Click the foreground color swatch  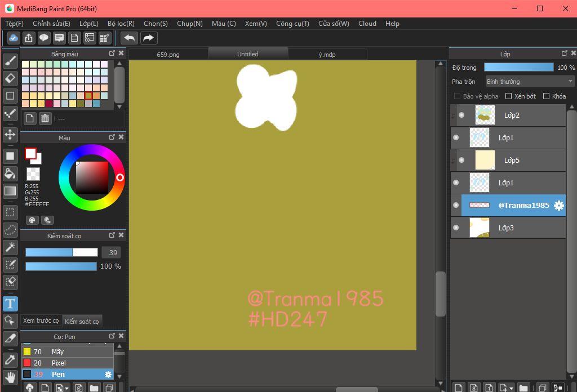pyautogui.click(x=30, y=153)
